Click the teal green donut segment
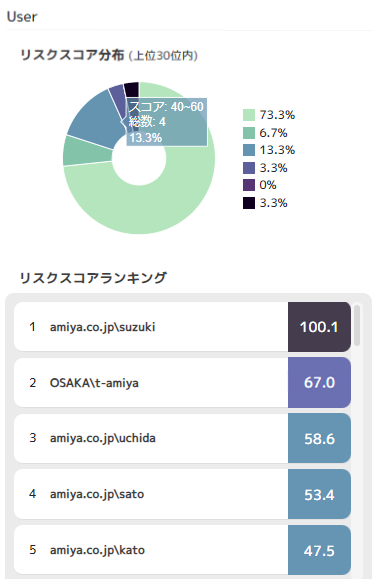This screenshot has height=579, width=373. [x=87, y=152]
